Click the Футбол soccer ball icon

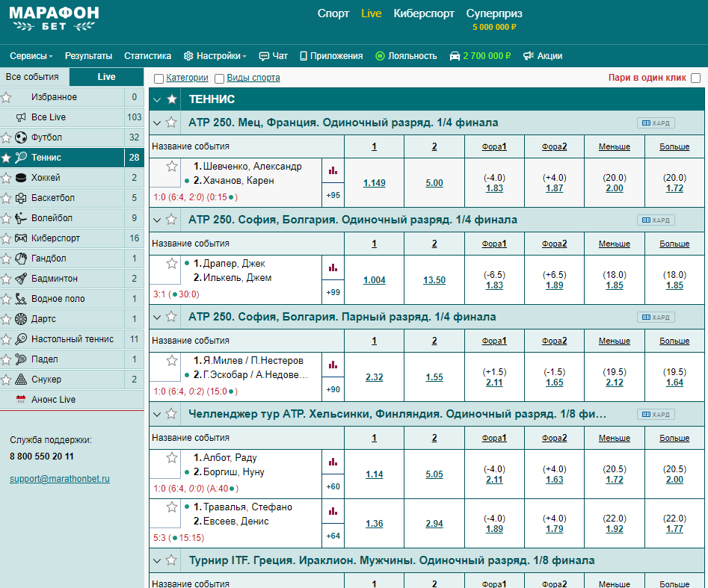click(21, 137)
